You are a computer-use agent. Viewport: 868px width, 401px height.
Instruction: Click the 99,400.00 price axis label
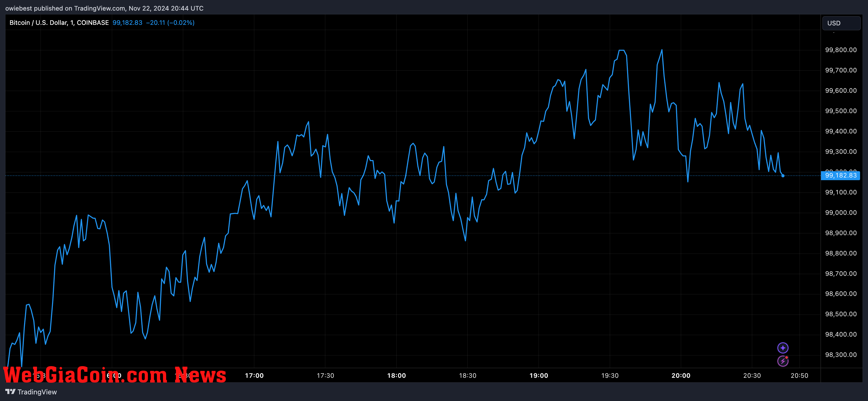click(x=841, y=131)
